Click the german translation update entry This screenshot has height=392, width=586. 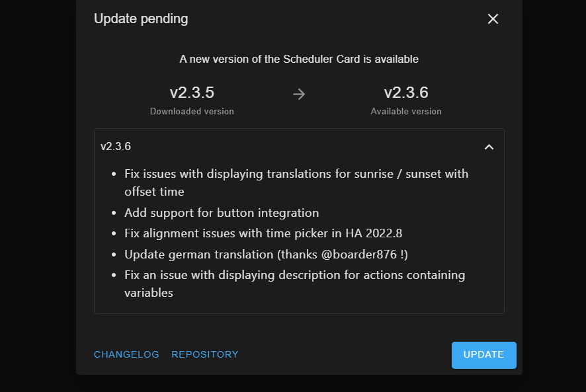point(266,254)
